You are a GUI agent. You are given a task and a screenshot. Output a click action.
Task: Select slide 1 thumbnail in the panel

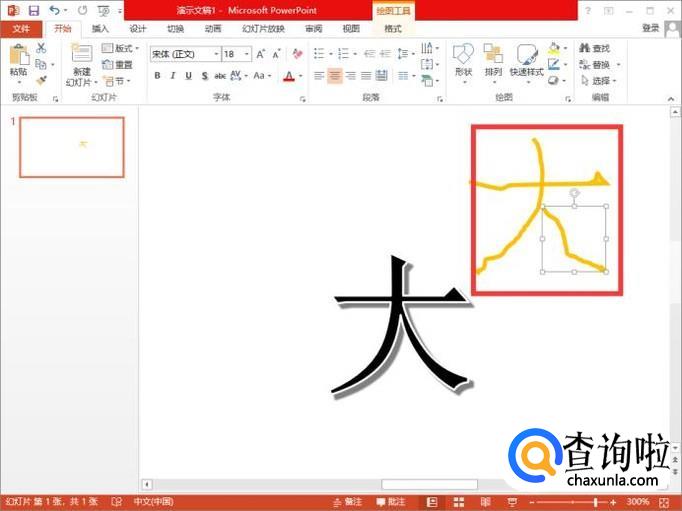pyautogui.click(x=72, y=147)
